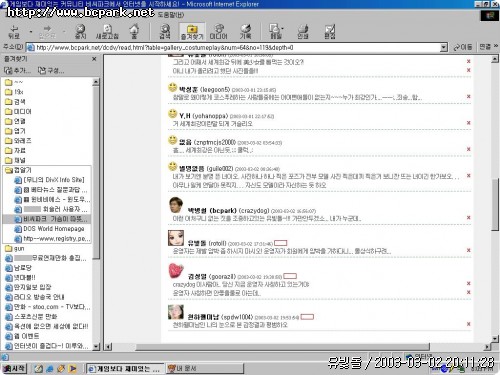Click the spdw1004 commenter avatar
The height and width of the screenshot is (375, 500).
(x=176, y=312)
